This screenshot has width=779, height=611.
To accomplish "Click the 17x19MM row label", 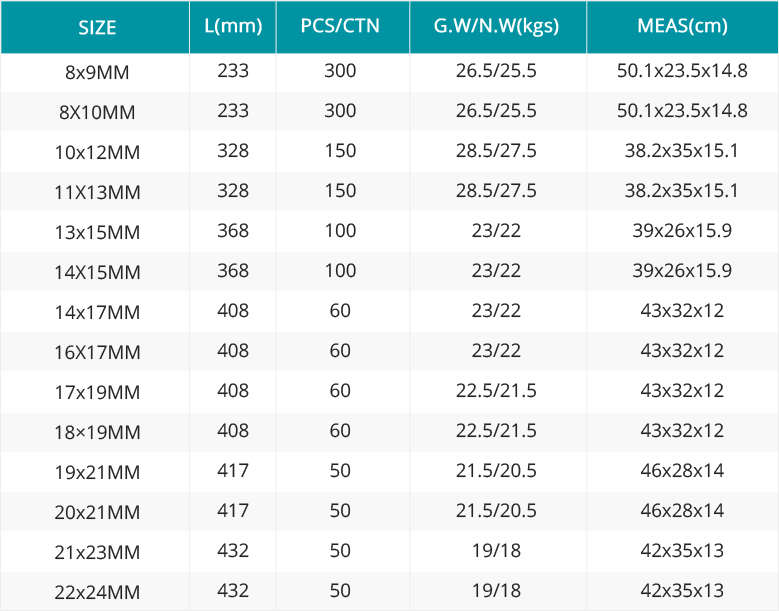I will [97, 392].
